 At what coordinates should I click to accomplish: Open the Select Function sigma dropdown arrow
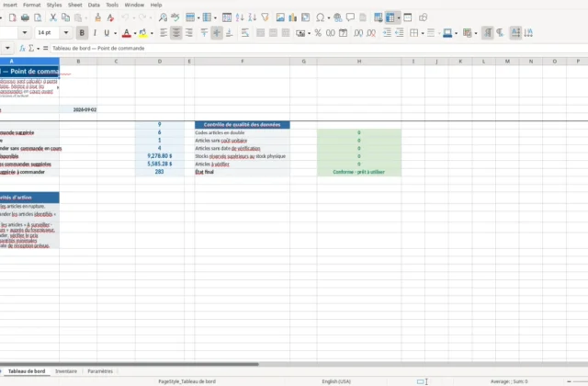pyautogui.click(x=38, y=49)
